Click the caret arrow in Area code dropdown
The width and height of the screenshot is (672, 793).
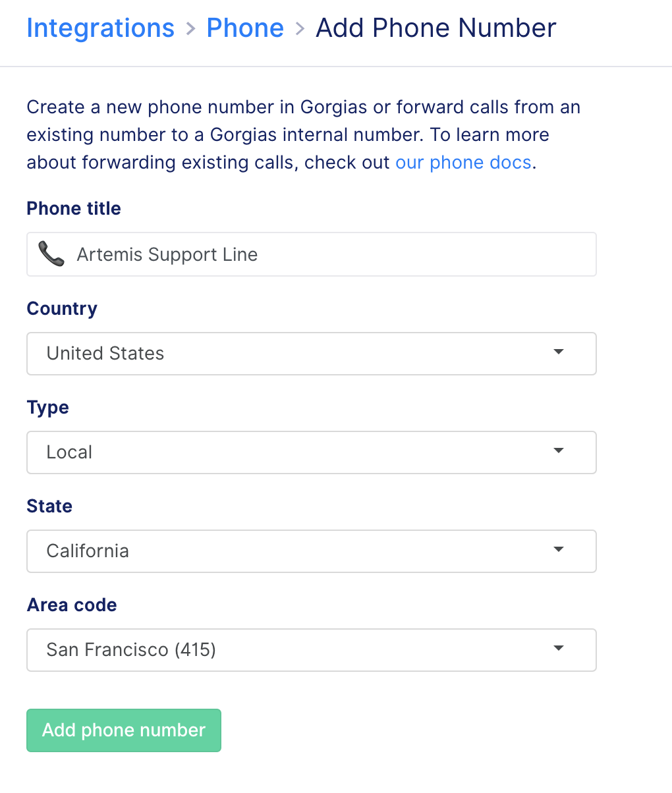(x=559, y=649)
